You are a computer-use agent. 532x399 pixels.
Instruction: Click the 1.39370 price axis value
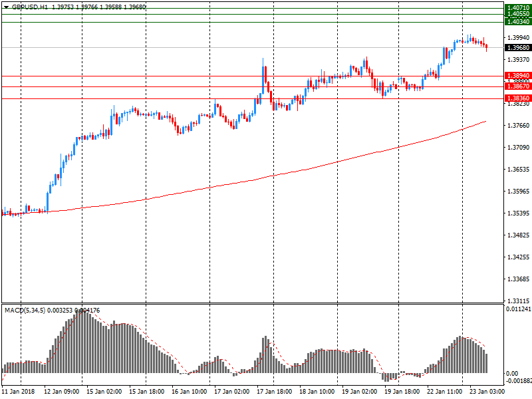tap(518, 59)
